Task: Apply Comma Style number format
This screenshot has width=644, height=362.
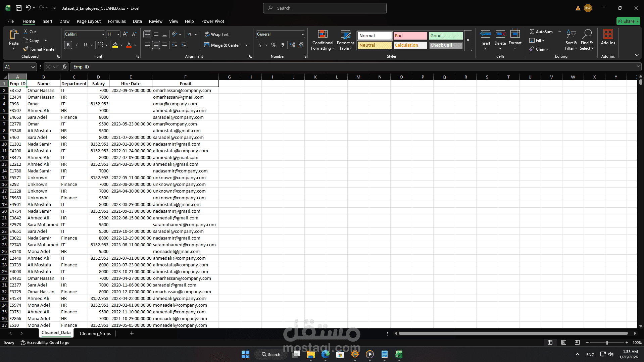Action: [x=283, y=45]
